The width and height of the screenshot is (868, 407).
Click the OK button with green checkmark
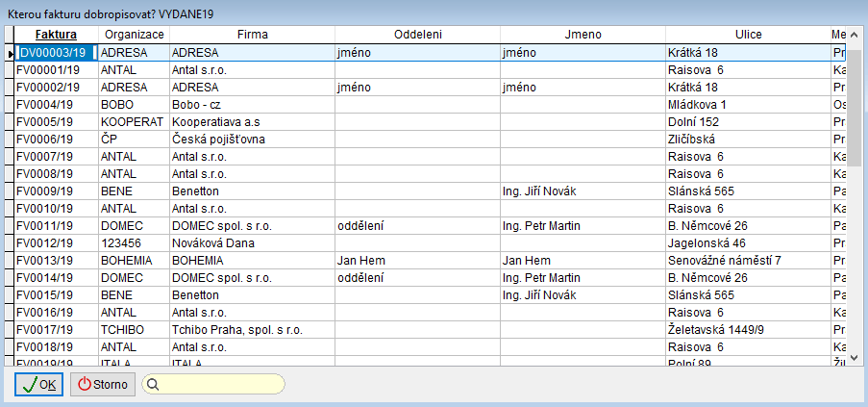click(x=38, y=384)
